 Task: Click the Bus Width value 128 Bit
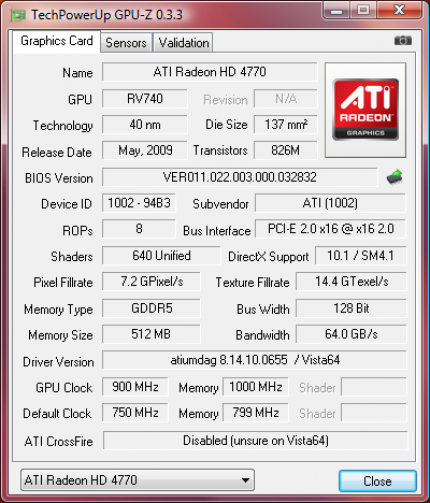point(351,308)
